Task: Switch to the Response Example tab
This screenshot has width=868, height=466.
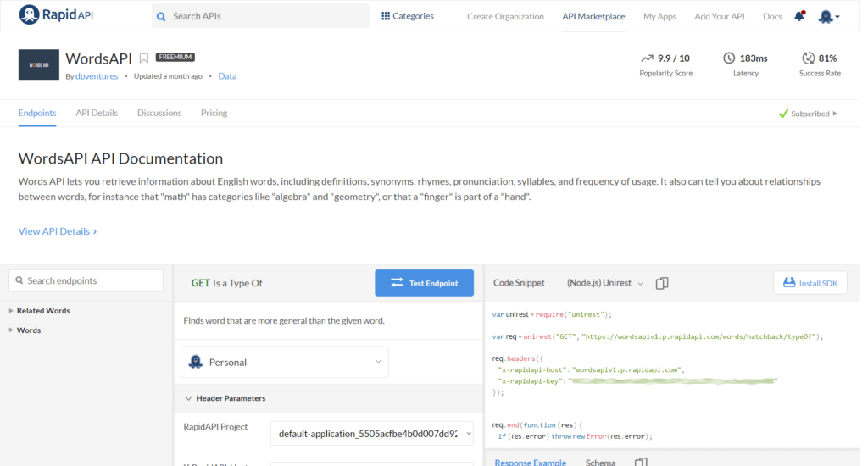Action: [531, 462]
